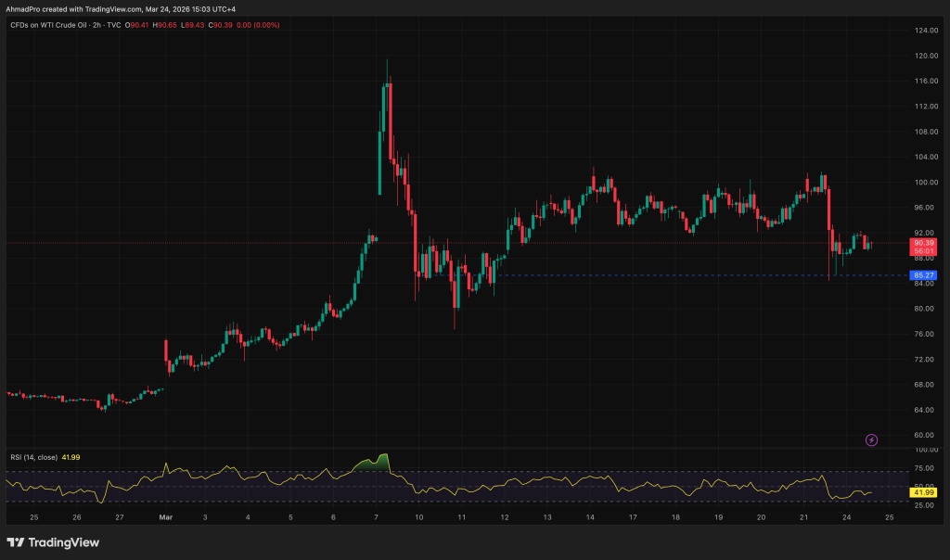This screenshot has width=950, height=560.
Task: Click the green overbought RSI shaded peak
Action: 375,463
